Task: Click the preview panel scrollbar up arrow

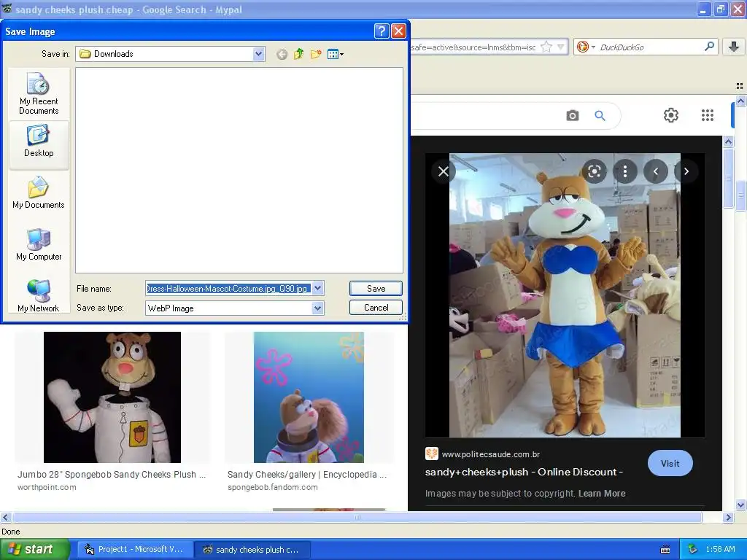Action: pos(728,141)
